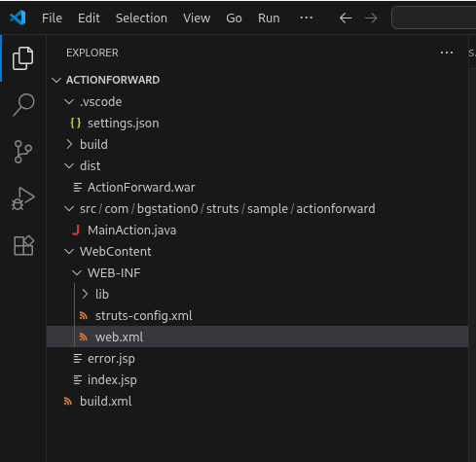The width and height of the screenshot is (476, 462).
Task: Open error.jsp file
Action: click(x=111, y=359)
